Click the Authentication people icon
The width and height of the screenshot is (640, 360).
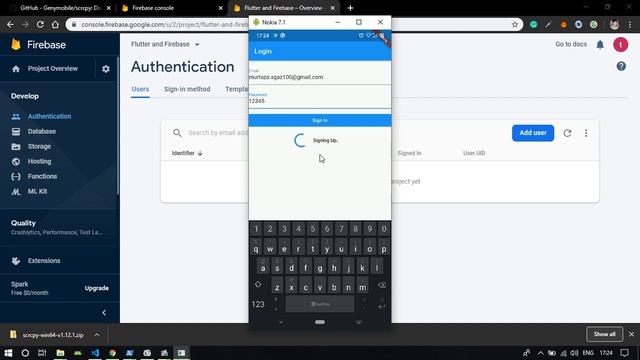pos(16,117)
